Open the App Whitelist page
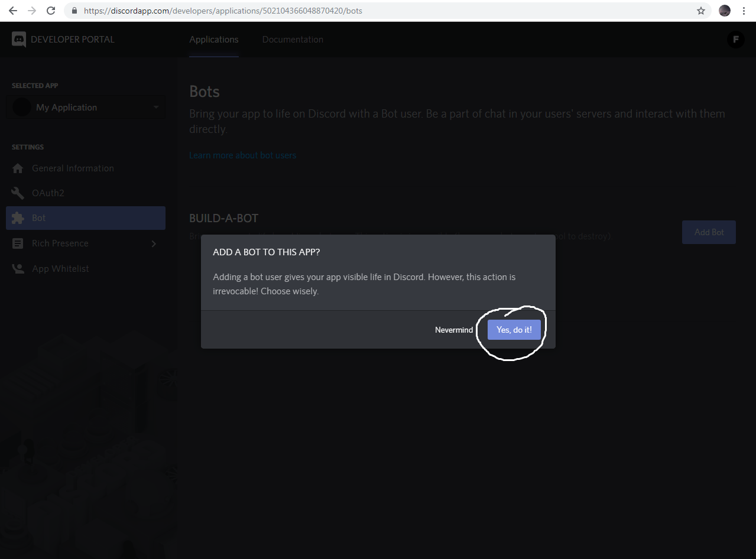 86,269
